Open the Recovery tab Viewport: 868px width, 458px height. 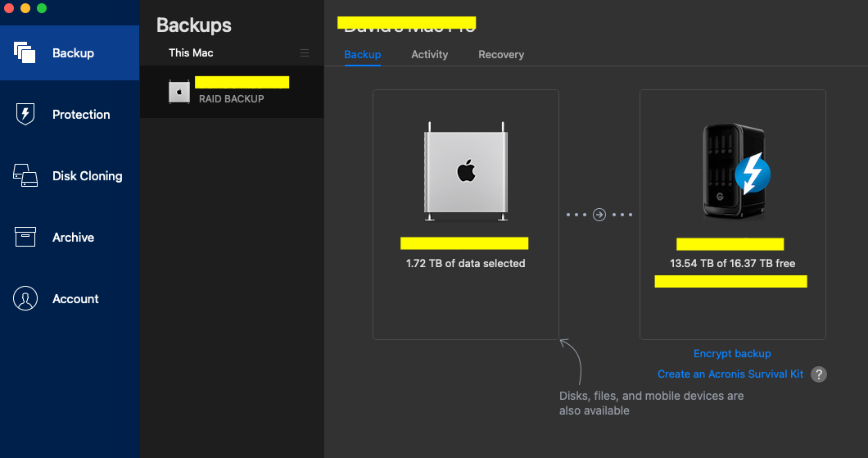click(501, 55)
